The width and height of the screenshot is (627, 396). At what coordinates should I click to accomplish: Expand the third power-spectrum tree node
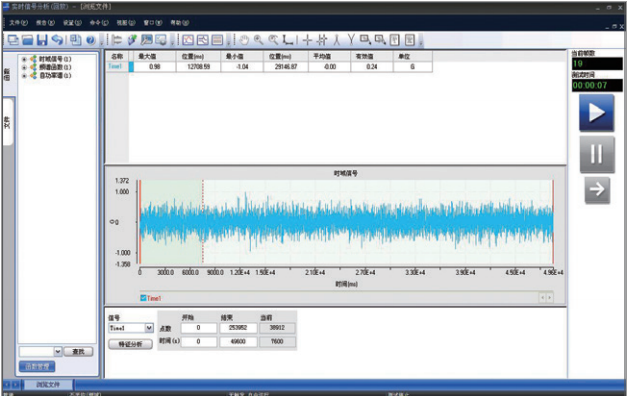[x=24, y=75]
